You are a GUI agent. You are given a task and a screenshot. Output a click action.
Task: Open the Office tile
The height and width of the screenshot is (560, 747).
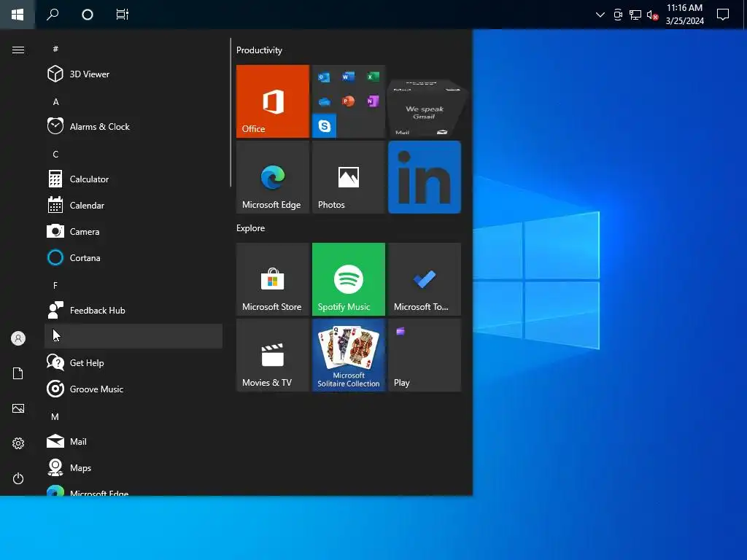(273, 101)
